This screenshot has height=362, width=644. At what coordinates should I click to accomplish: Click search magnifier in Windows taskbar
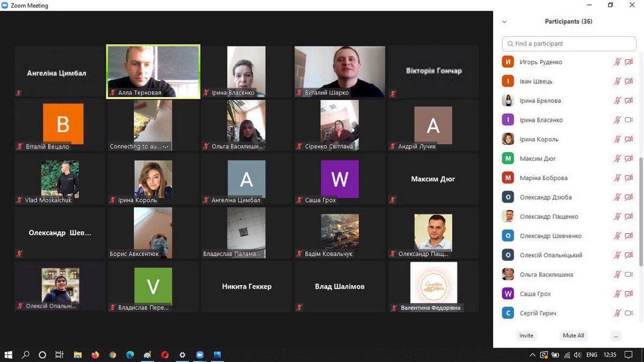[25, 355]
